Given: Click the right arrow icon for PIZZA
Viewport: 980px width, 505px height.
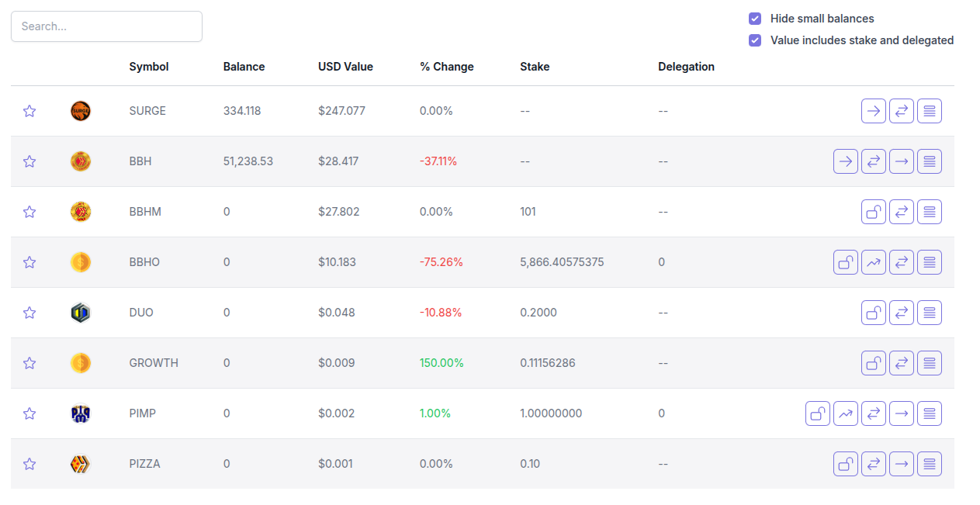Looking at the screenshot, I should [902, 464].
